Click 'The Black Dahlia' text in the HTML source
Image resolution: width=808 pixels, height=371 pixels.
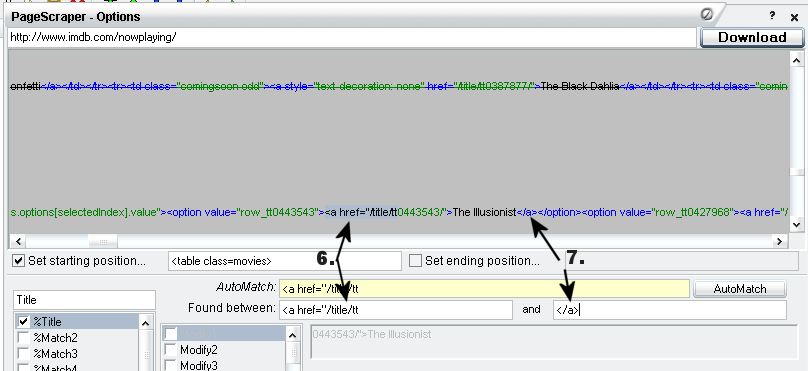[x=580, y=87]
